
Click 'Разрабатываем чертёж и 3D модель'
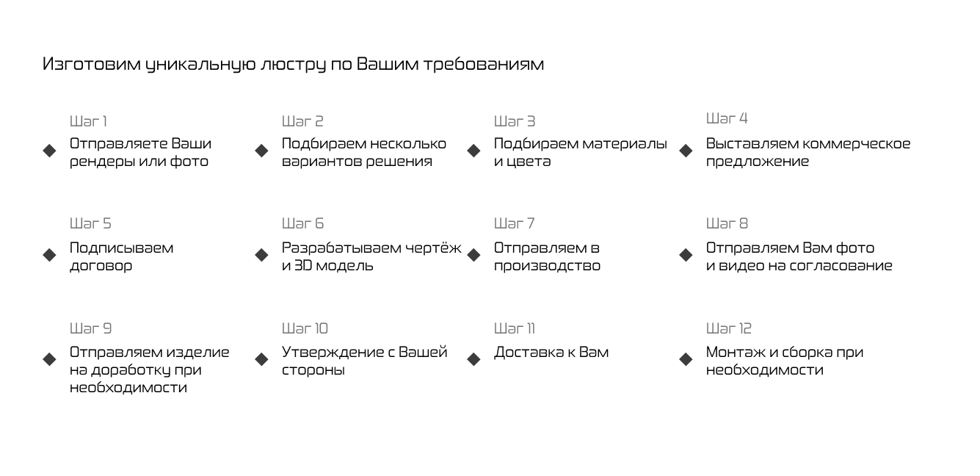point(372,256)
